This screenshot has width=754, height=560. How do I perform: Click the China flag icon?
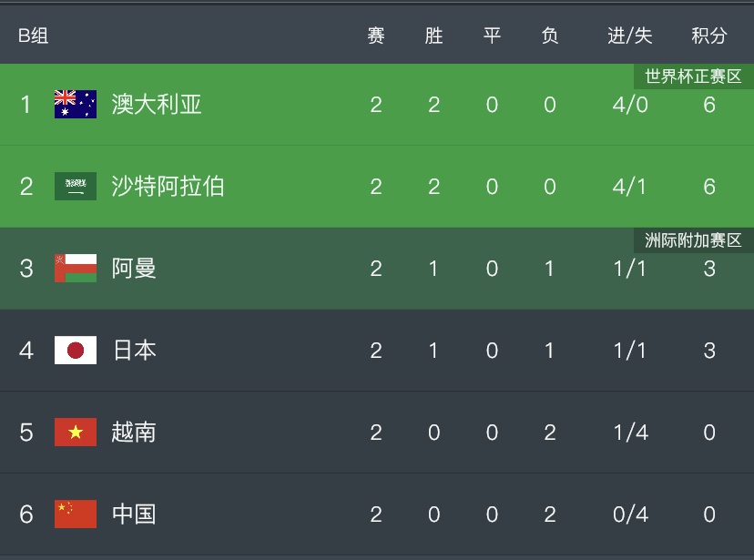pos(75,514)
